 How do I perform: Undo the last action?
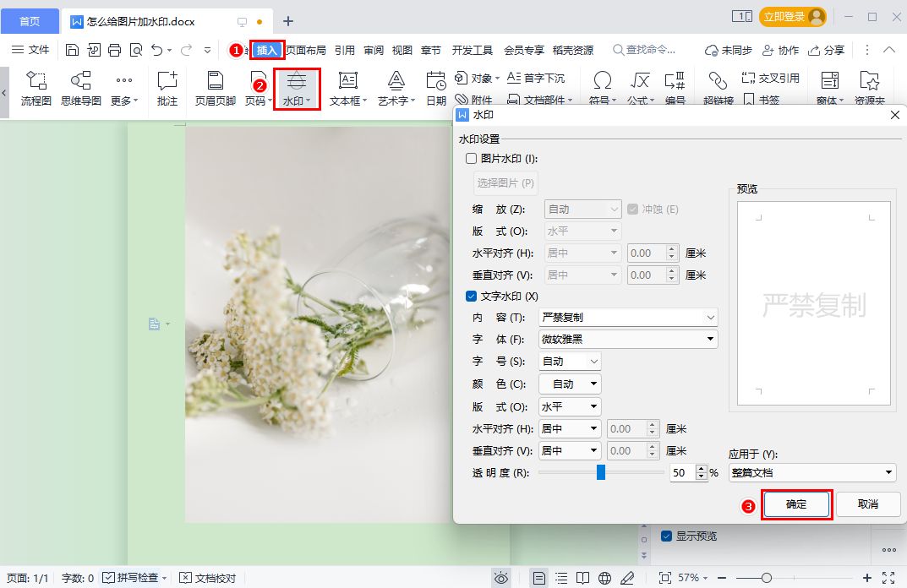(156, 51)
